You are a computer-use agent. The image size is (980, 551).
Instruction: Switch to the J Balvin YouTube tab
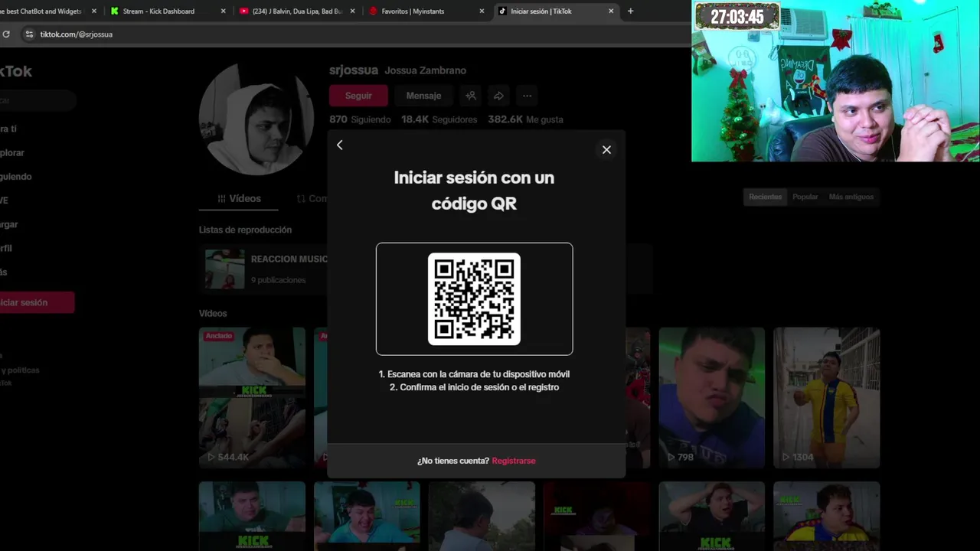coord(297,11)
